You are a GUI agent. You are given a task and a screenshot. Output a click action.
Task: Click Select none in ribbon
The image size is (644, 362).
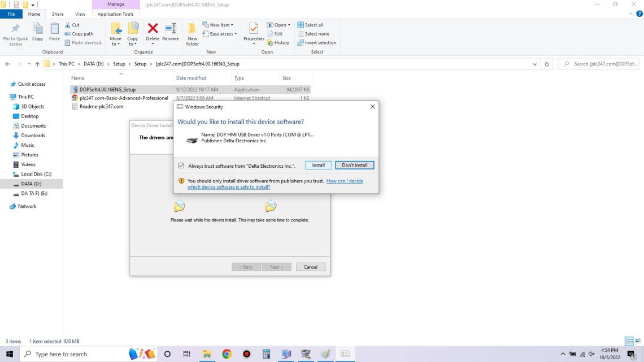click(x=314, y=34)
